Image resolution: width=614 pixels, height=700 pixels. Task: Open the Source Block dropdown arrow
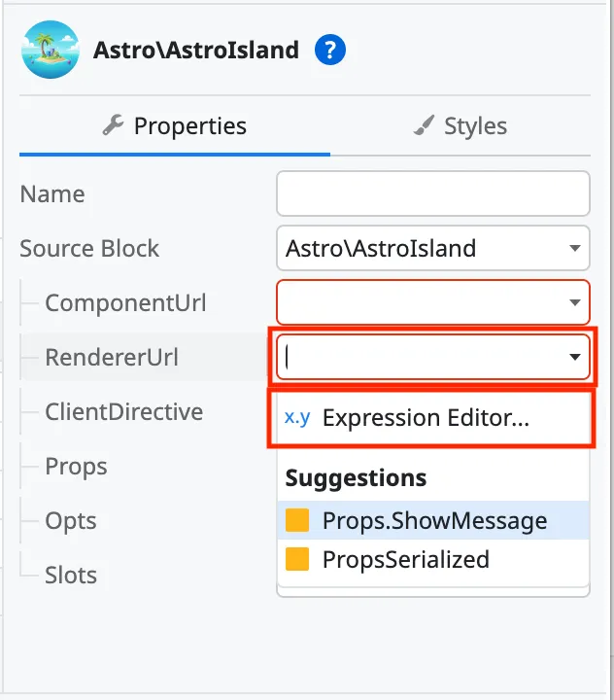[x=575, y=249]
